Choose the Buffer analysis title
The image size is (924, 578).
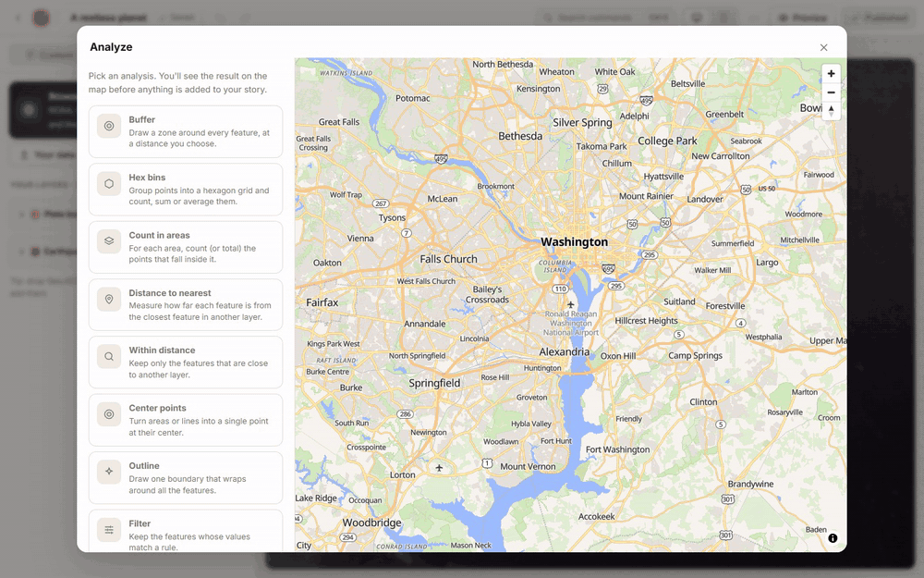142,119
